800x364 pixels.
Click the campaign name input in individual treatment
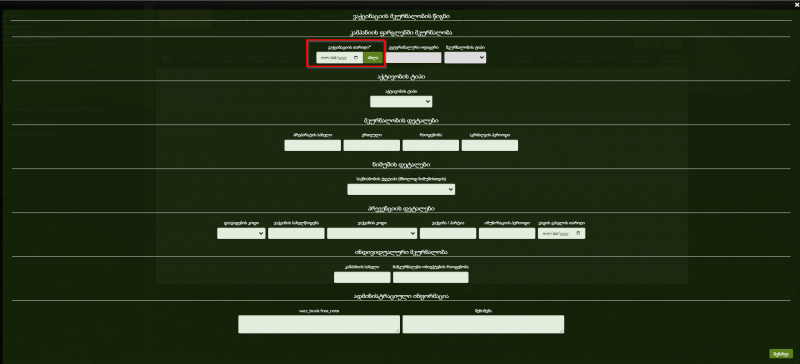(x=362, y=277)
